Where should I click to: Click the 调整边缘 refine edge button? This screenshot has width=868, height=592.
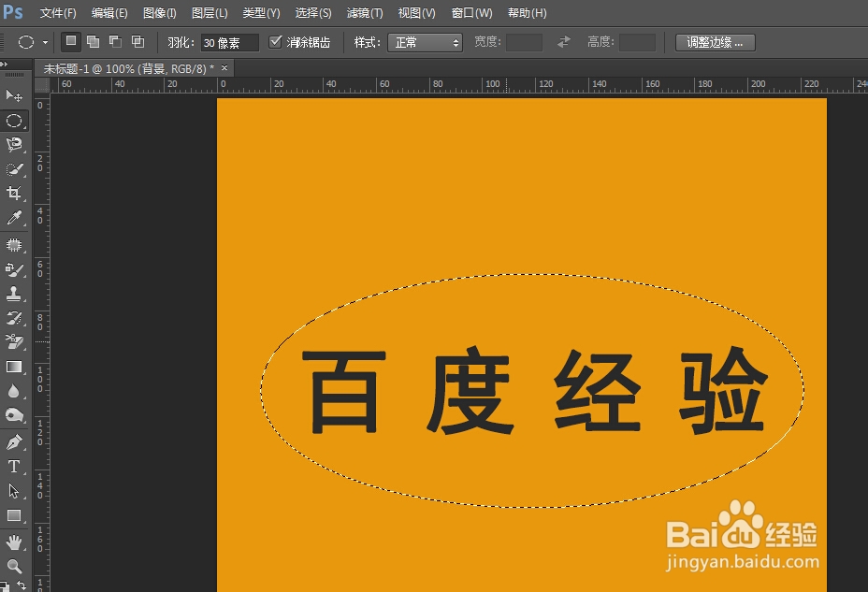(716, 42)
